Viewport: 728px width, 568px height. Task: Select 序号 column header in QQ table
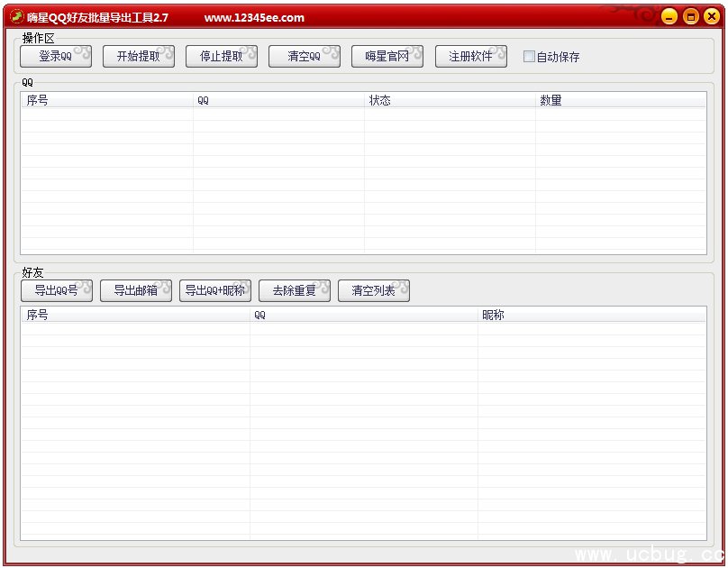[x=106, y=100]
